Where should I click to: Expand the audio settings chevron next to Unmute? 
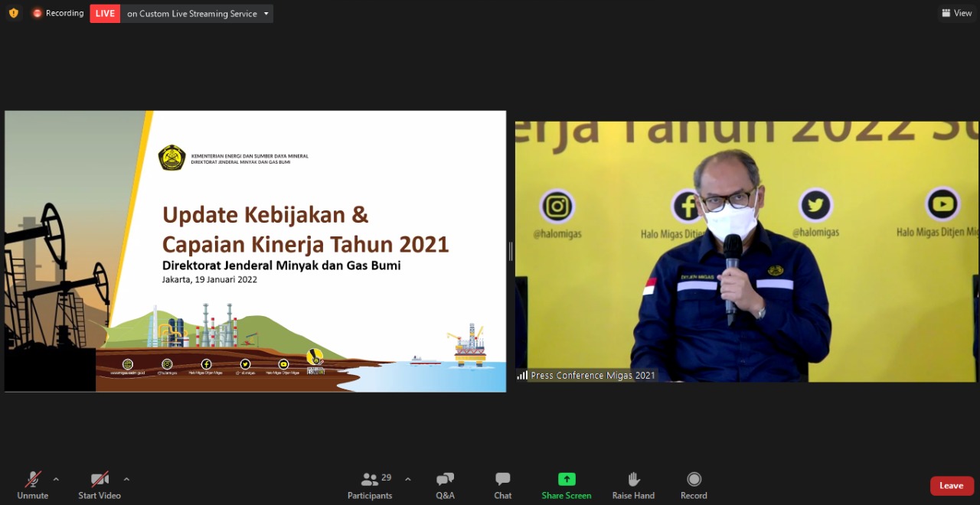pos(54,480)
